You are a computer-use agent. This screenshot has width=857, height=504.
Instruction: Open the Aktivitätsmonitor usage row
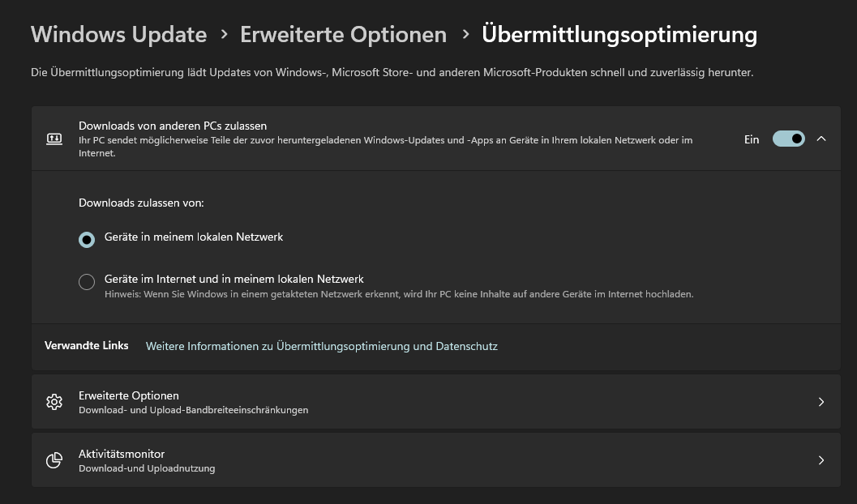pos(435,460)
